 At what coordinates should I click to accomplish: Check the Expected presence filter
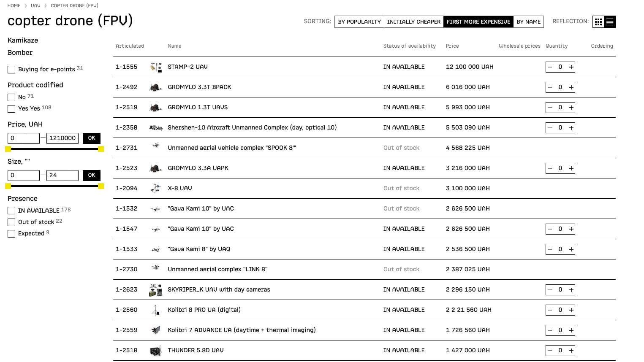pos(11,234)
